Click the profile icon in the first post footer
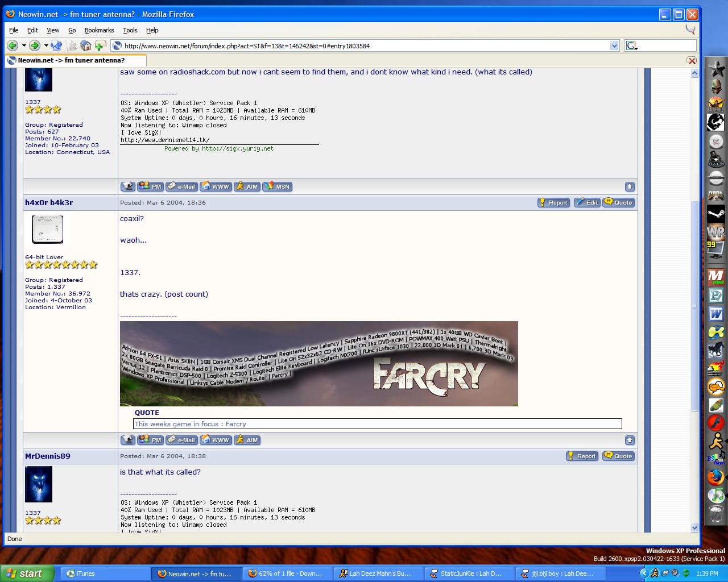Image resolution: width=728 pixels, height=582 pixels. click(x=128, y=186)
